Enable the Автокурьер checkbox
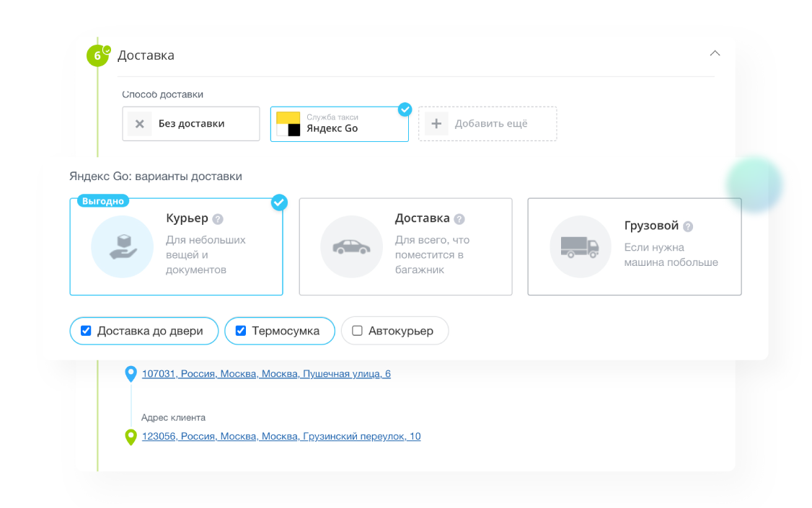Viewport: 812px width, 508px height. click(357, 331)
